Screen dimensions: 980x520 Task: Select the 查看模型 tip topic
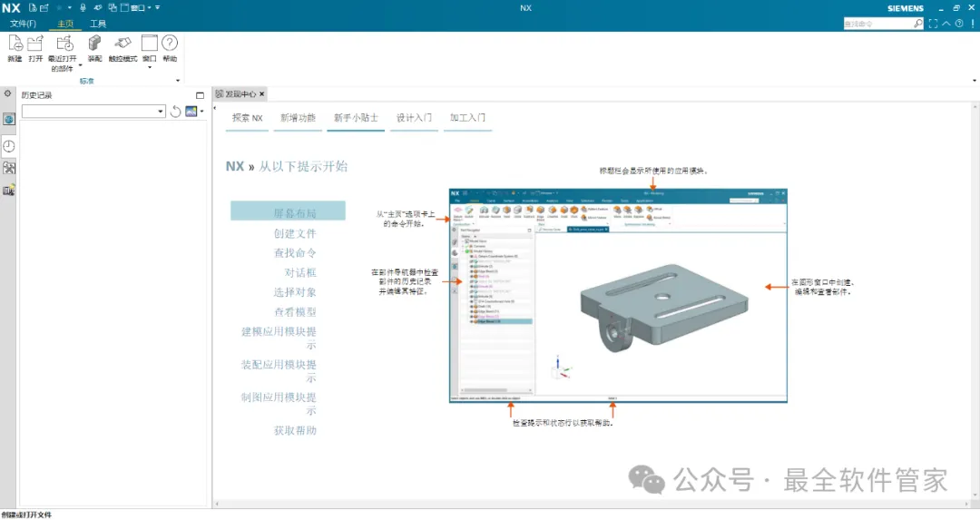click(x=295, y=312)
